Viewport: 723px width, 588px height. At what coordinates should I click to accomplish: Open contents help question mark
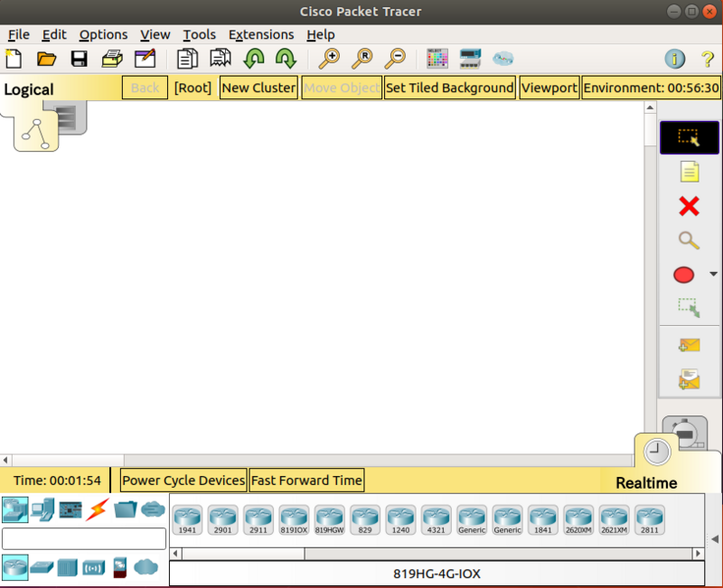(708, 59)
